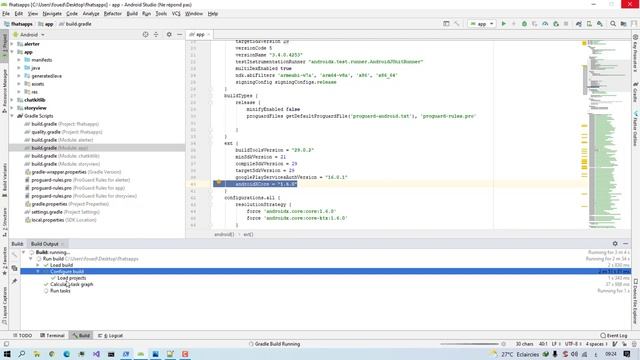Select the Calculate task graph step
The width and height of the screenshot is (640, 360).
pyautogui.click(x=71, y=284)
